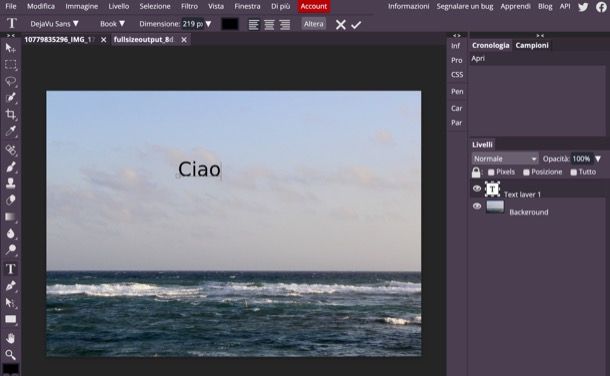This screenshot has width=610, height=376.
Task: Select the Brush tool
Action: click(11, 167)
